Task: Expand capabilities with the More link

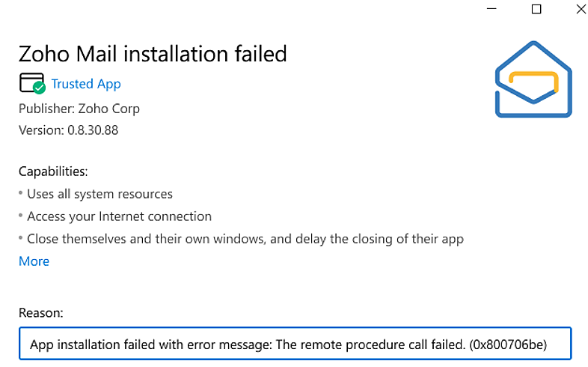Action: (x=34, y=261)
